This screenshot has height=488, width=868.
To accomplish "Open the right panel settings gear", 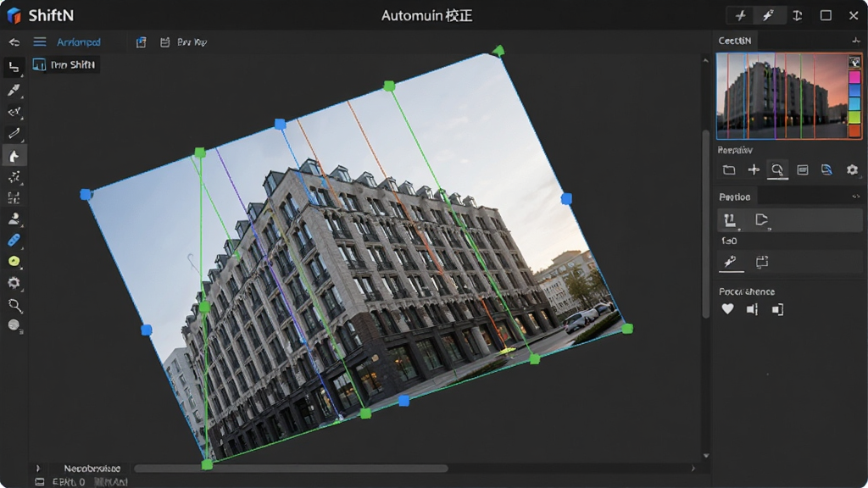I will (852, 169).
